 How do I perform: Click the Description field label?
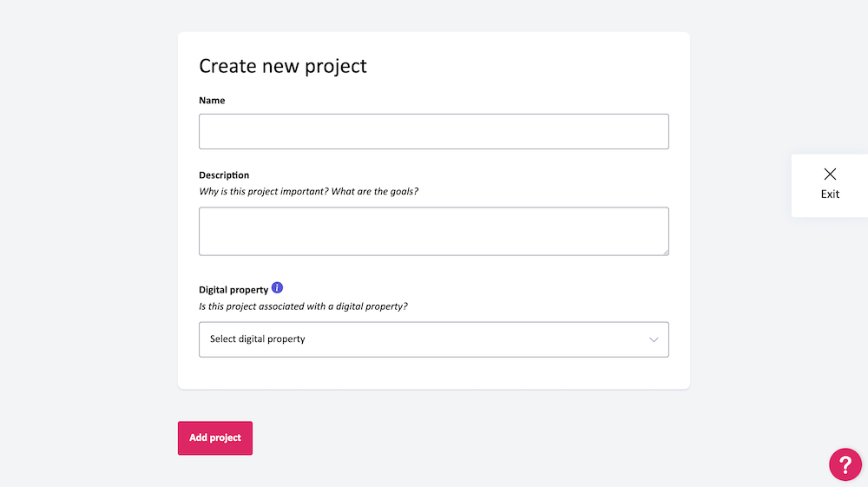[x=224, y=174]
